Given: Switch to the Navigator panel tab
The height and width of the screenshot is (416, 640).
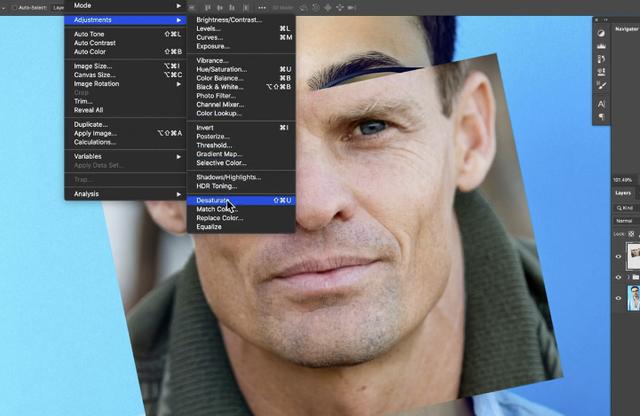Looking at the screenshot, I should point(627,29).
